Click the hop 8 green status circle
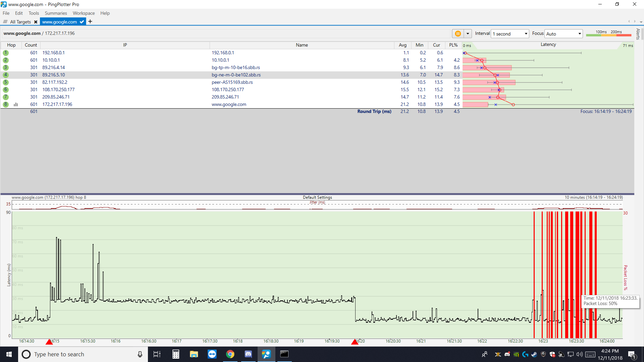 click(x=6, y=104)
